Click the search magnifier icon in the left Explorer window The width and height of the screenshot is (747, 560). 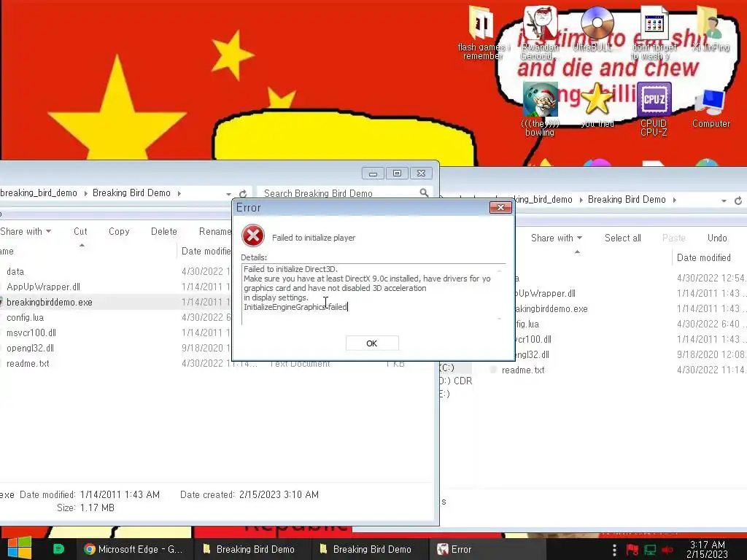[424, 192]
